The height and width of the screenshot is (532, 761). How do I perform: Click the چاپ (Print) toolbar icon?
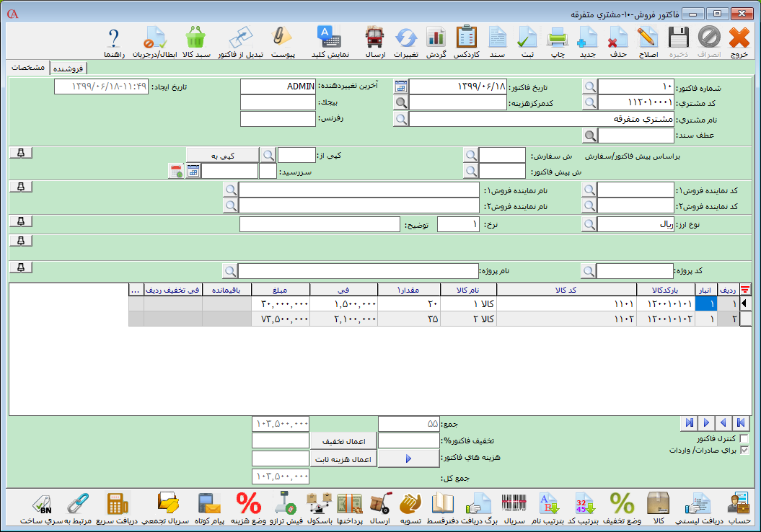(x=558, y=41)
